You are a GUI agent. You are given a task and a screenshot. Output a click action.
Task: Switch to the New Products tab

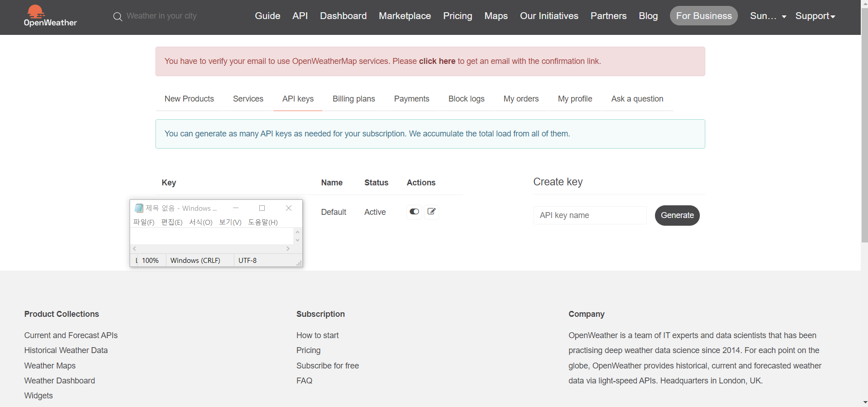tap(189, 99)
